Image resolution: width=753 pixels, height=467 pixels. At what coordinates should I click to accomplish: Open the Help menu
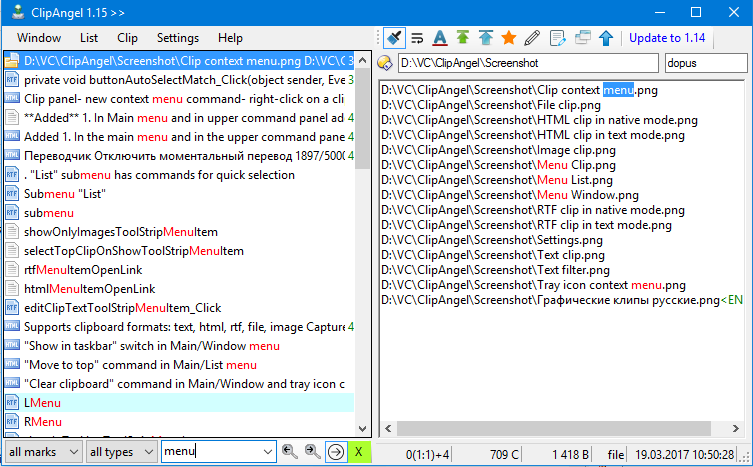230,38
